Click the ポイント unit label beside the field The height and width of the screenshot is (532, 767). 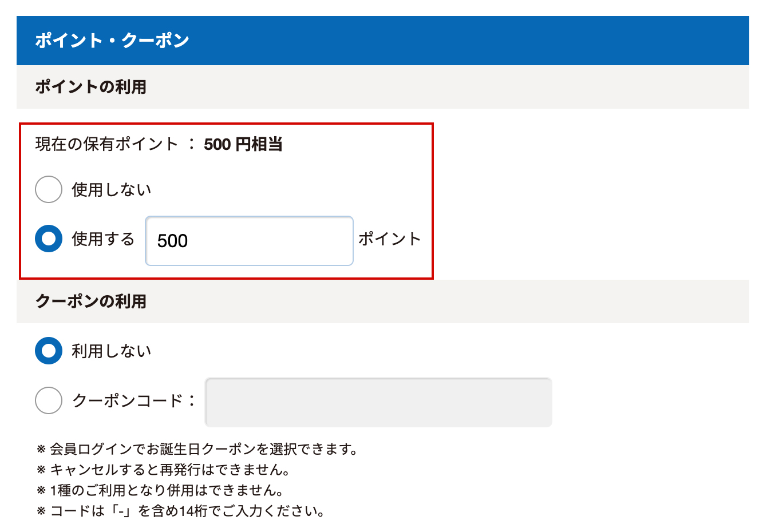(x=390, y=239)
